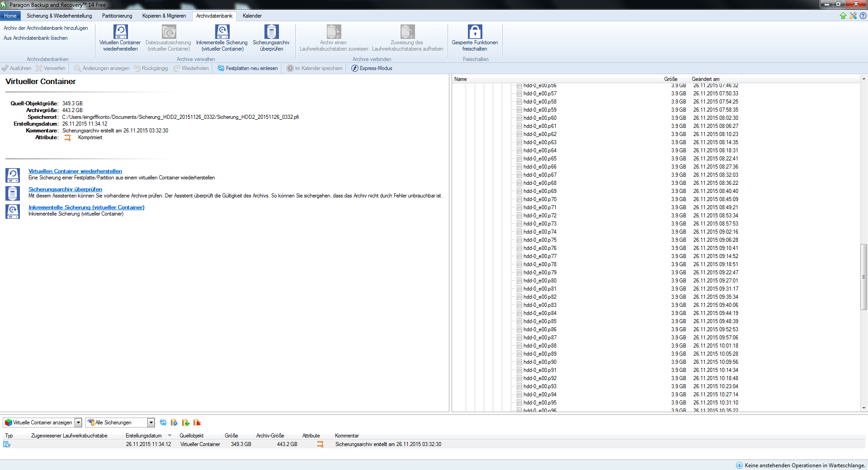Click the virtual container type icon in table row
Viewport: 868px width, 470px height.
click(x=7, y=444)
